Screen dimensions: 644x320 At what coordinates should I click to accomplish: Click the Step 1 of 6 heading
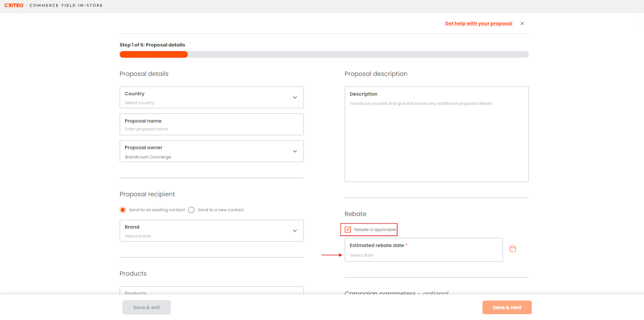(x=152, y=45)
